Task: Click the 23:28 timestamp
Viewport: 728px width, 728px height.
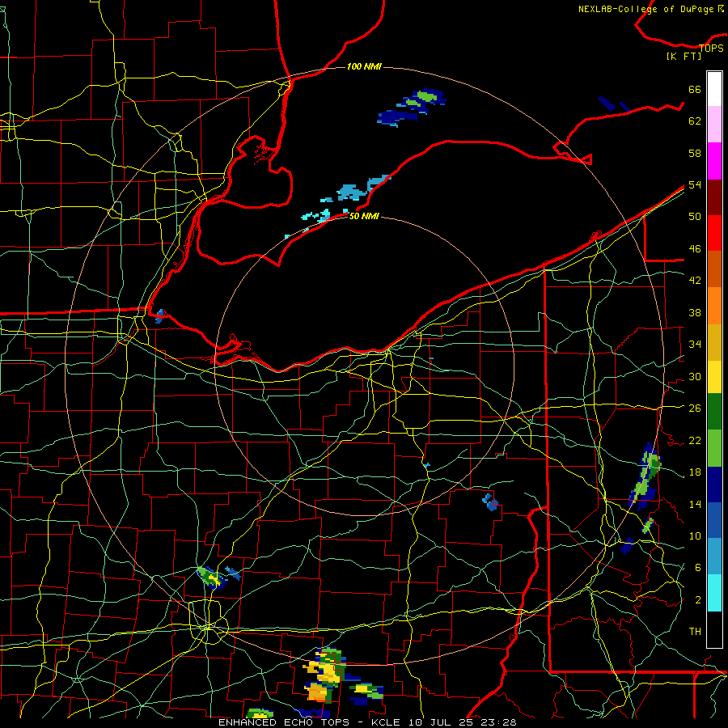Action: coord(500,722)
